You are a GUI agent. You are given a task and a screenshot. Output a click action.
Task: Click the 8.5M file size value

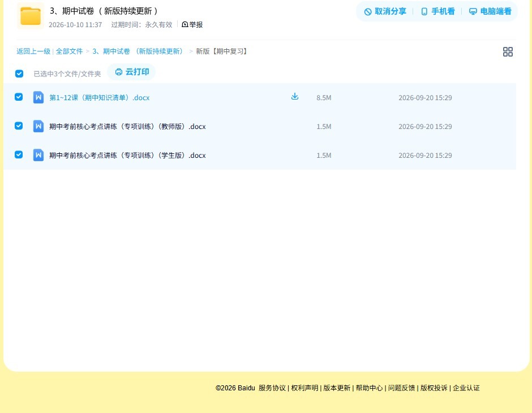324,98
